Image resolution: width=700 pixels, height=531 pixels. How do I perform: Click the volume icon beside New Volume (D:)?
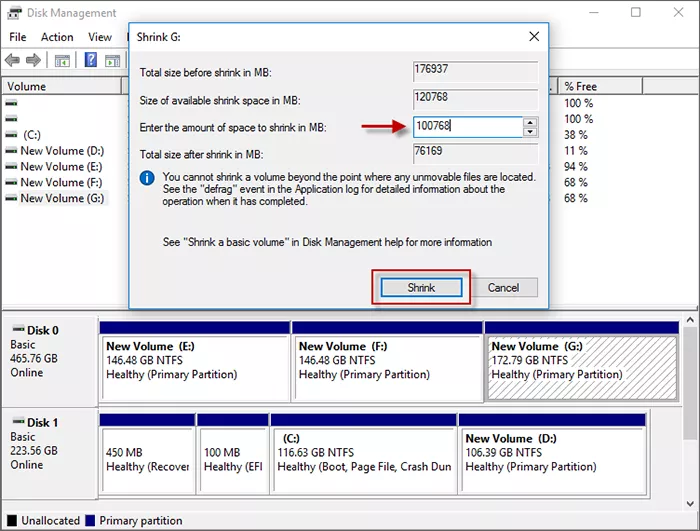pyautogui.click(x=11, y=151)
